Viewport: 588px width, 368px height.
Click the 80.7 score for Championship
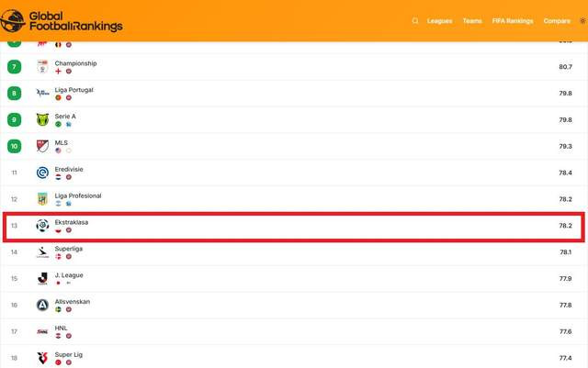click(x=566, y=67)
